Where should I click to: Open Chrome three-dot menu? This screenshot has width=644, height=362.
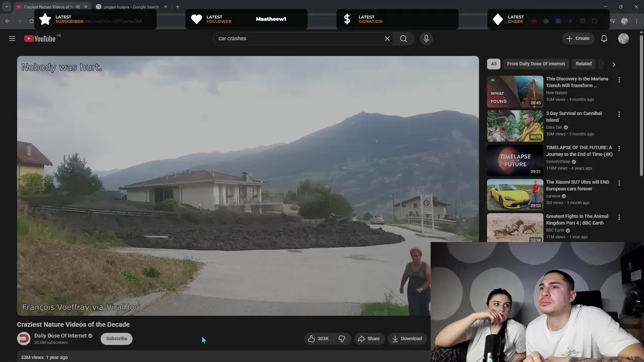pos(636,21)
